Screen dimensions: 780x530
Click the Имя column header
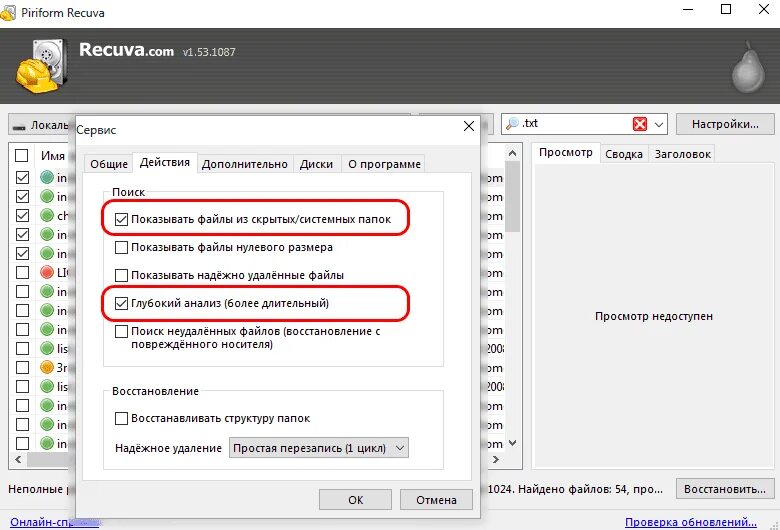point(53,156)
